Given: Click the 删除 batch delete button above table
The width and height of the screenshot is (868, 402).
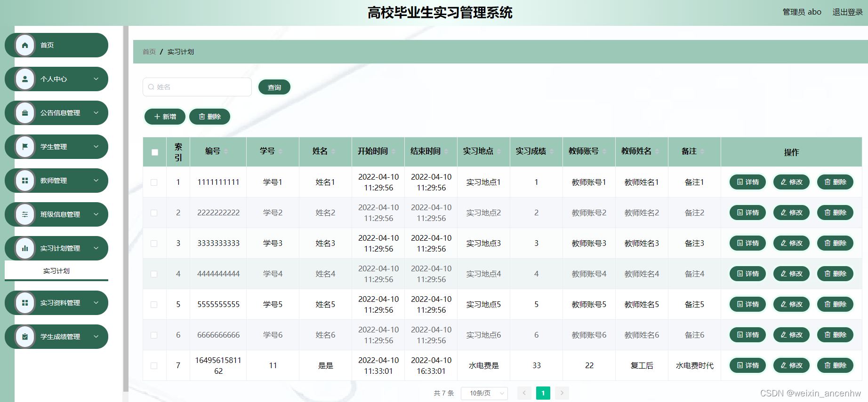Looking at the screenshot, I should [x=209, y=117].
